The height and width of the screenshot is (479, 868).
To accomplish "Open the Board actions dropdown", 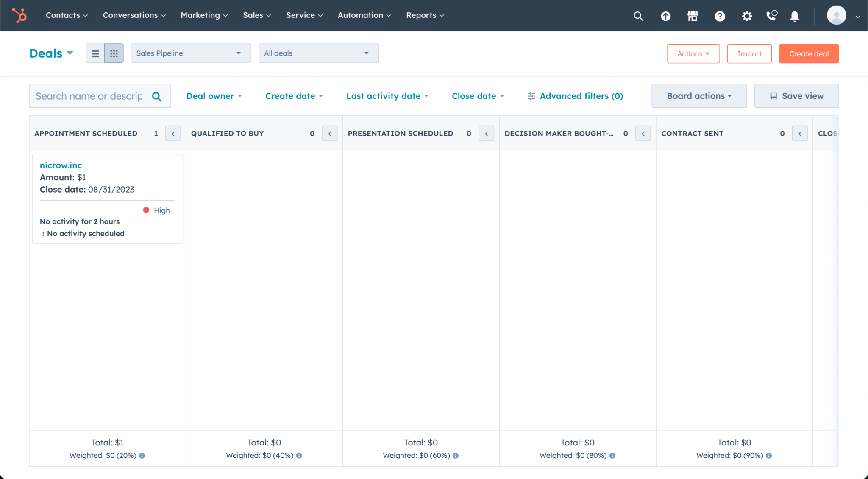I will pyautogui.click(x=698, y=96).
